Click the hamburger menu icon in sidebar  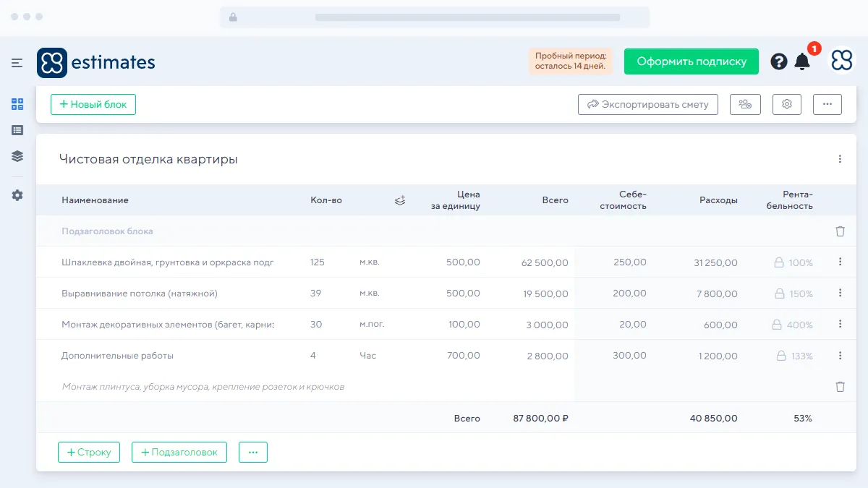[x=17, y=63]
